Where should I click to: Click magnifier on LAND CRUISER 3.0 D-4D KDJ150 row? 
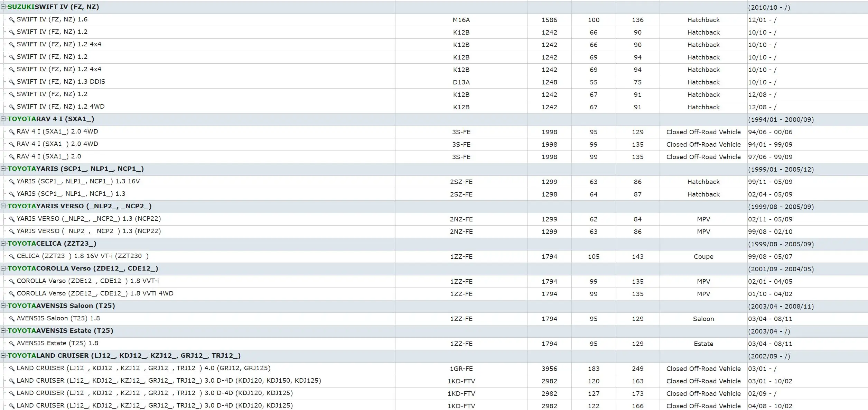12,381
